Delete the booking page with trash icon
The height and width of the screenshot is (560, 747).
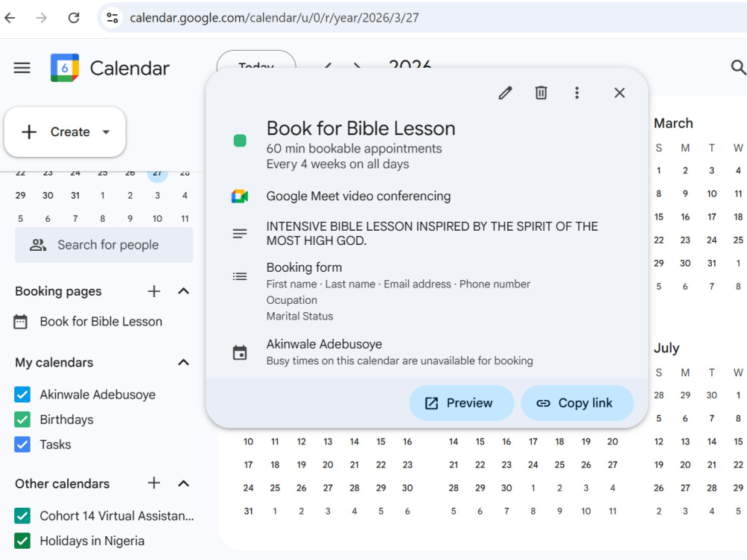(x=541, y=93)
